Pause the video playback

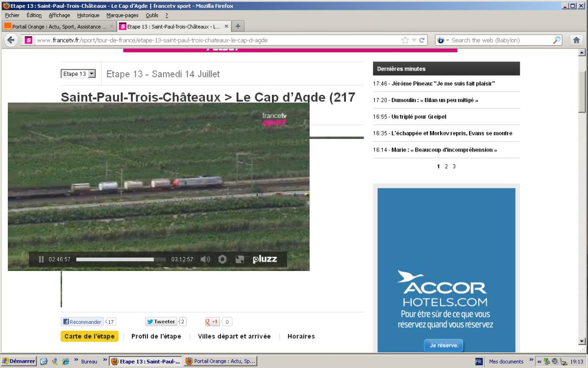41,260
